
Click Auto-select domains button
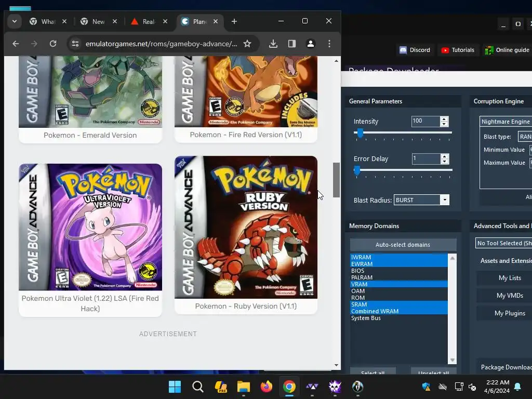click(403, 245)
